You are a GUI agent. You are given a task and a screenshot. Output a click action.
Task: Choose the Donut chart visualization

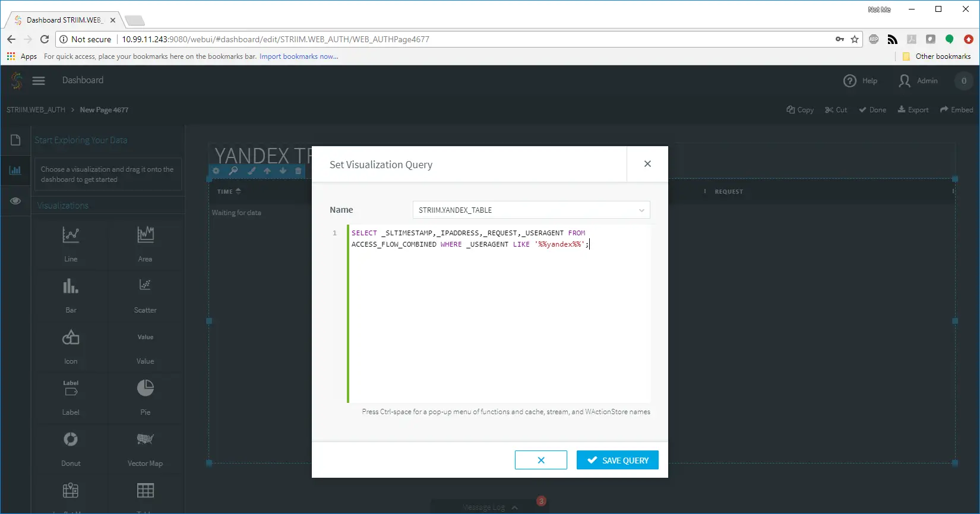71,440
